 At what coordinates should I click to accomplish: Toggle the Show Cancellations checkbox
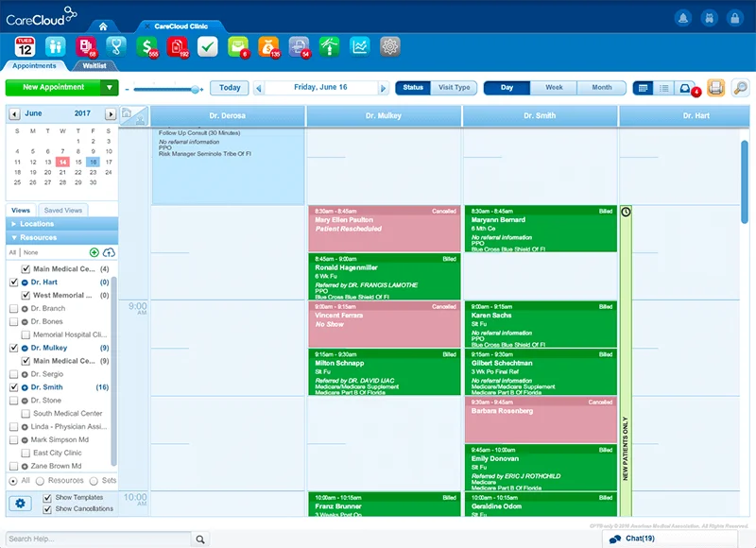click(x=46, y=510)
